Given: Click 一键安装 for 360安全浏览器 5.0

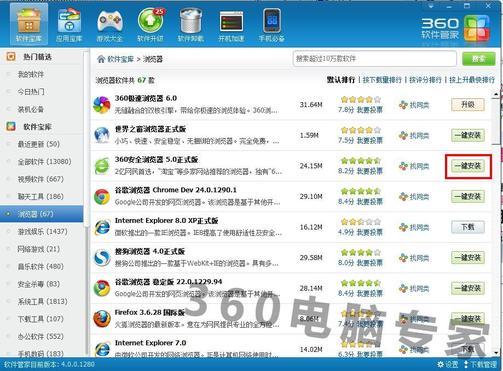Looking at the screenshot, I should coord(468,166).
